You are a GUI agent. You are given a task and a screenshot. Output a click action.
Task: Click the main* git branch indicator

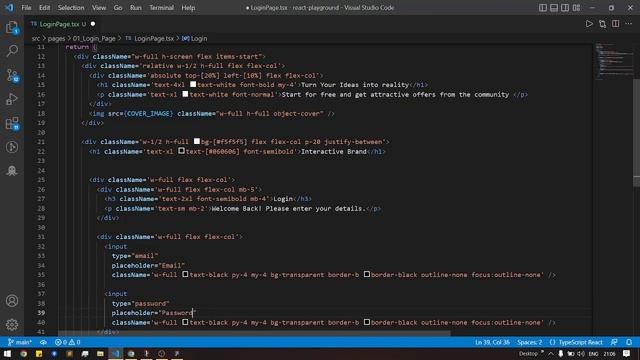(20, 342)
